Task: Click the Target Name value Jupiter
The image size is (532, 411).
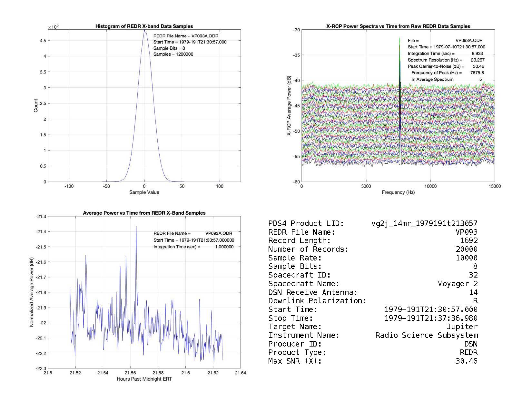Action: pyautogui.click(x=462, y=327)
